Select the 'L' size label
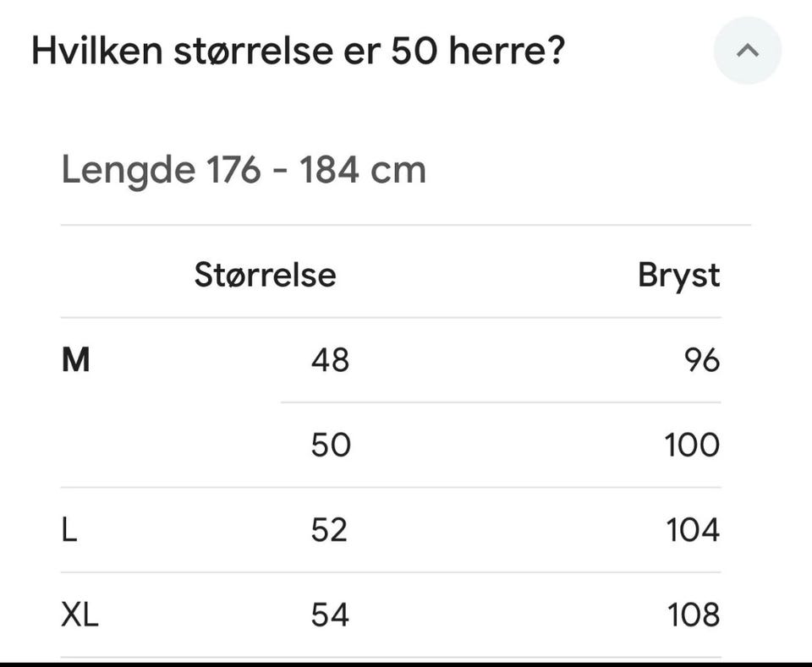Screen dimensions: 812x667 pos(69,529)
